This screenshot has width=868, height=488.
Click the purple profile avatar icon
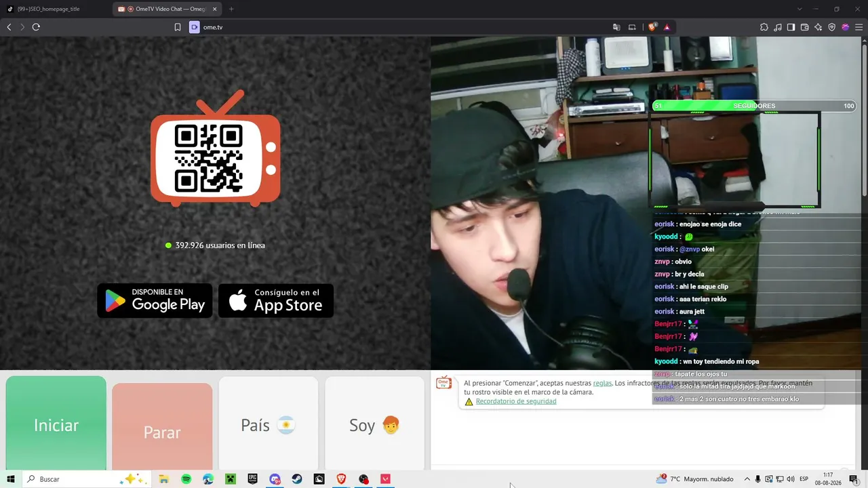[x=846, y=27]
